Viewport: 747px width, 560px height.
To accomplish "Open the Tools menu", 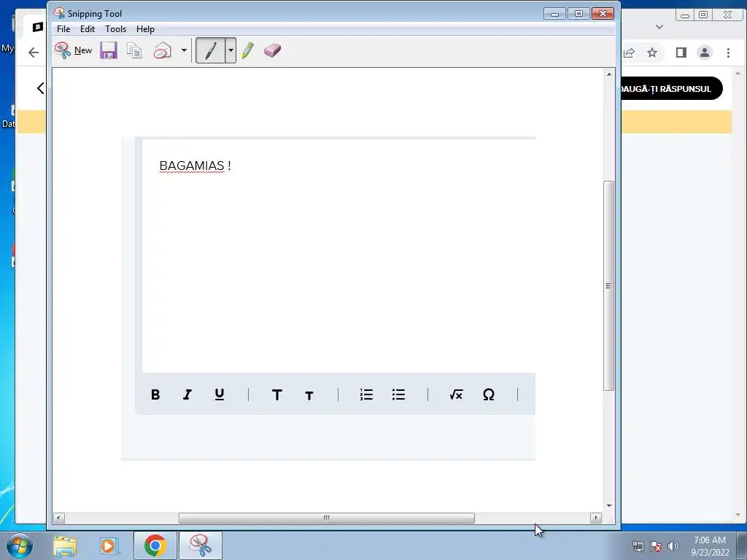I will pos(115,29).
